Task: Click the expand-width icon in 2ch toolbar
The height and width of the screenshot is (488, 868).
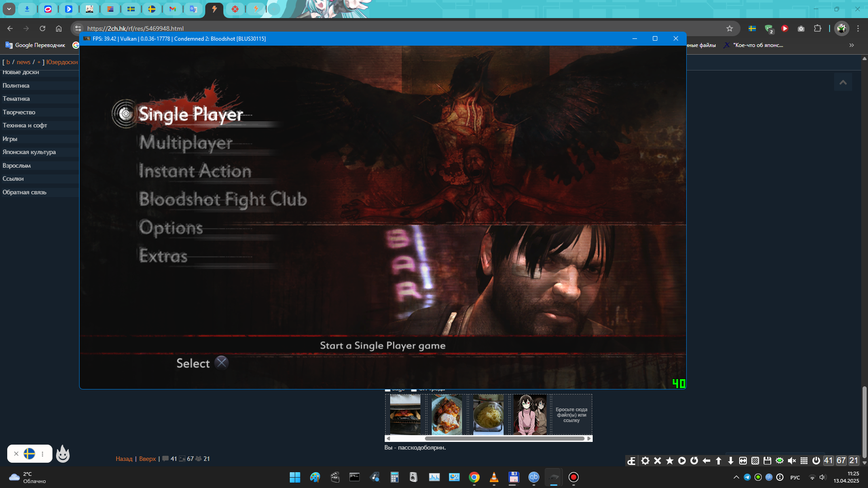Action: click(x=743, y=460)
